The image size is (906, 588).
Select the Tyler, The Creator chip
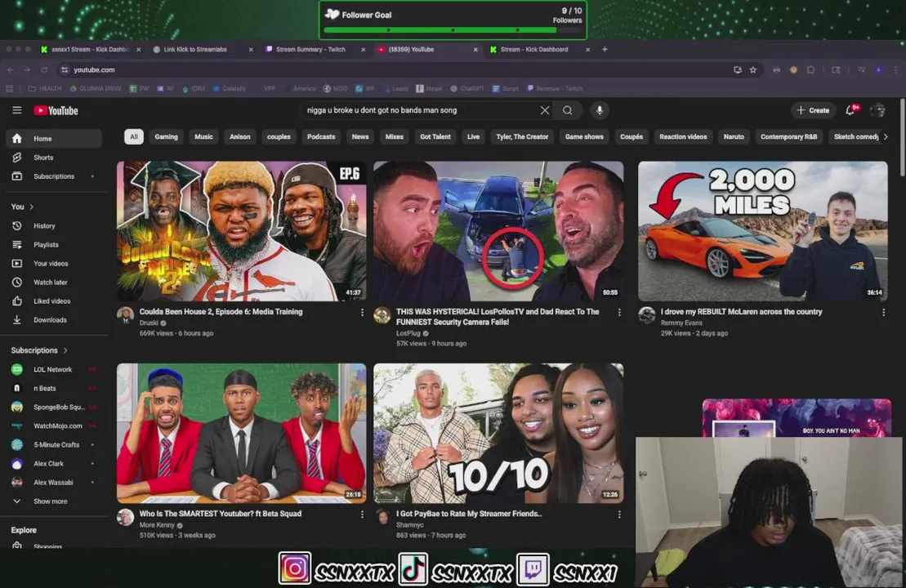(522, 137)
